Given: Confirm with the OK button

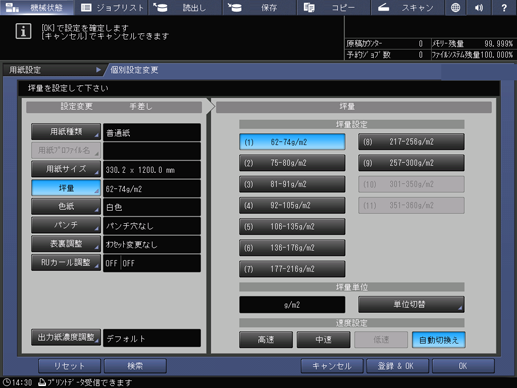Looking at the screenshot, I should point(463,366).
